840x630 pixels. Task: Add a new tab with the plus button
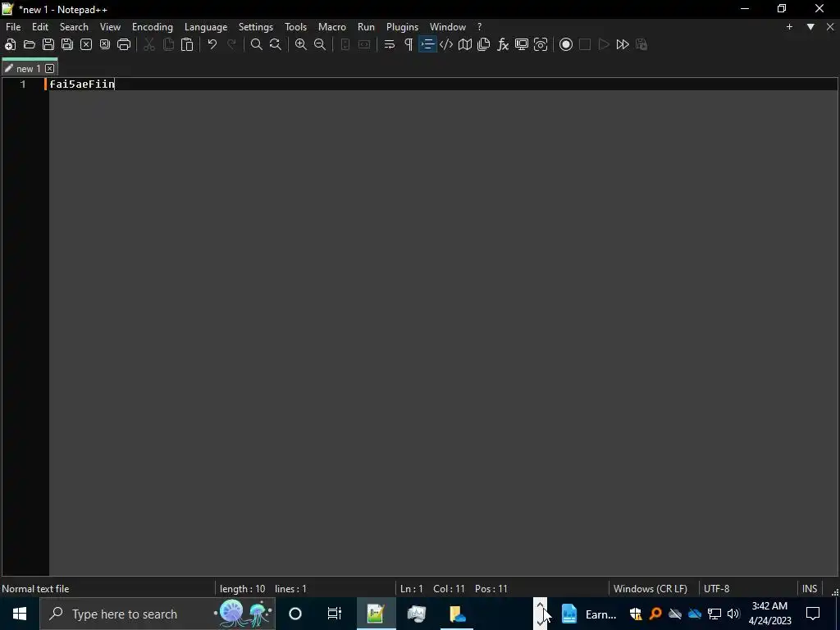[789, 27]
